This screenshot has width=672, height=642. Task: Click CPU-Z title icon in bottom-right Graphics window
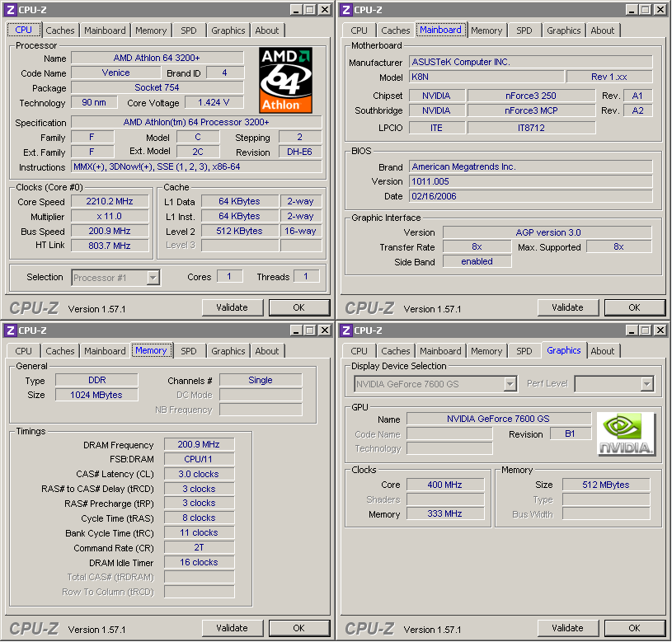(x=346, y=330)
